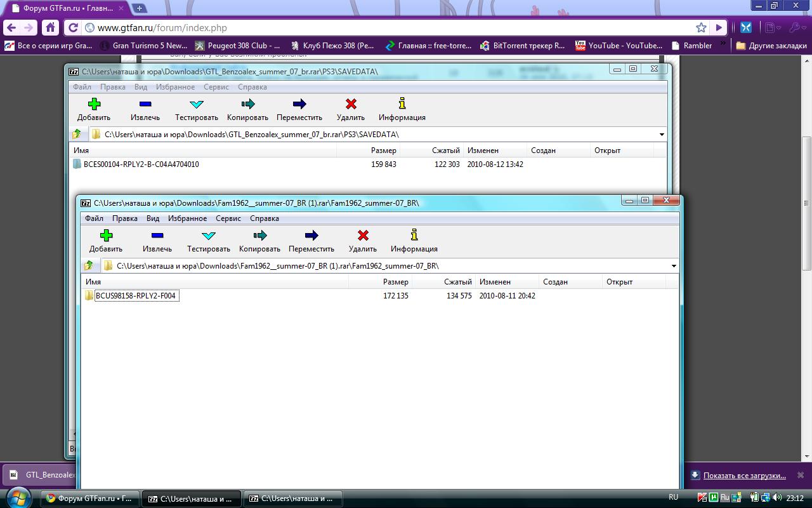Click Удалить icon in back GTL_Benzoalex window

[x=351, y=104]
